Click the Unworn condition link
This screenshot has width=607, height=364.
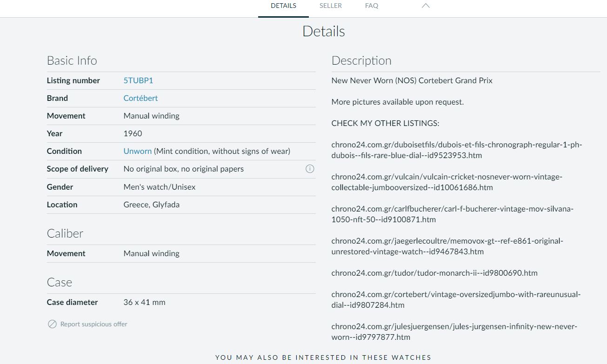[x=137, y=151]
